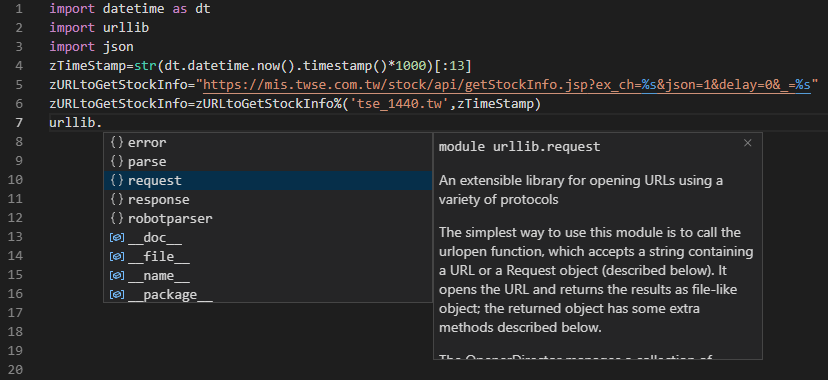The height and width of the screenshot is (380, 828).
Task: Insert the '__package__' suggestion
Action: [x=268, y=294]
